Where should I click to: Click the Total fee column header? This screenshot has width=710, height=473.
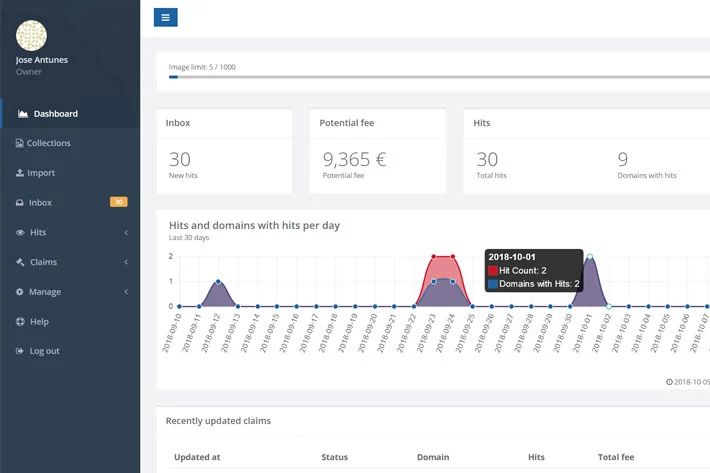616,457
